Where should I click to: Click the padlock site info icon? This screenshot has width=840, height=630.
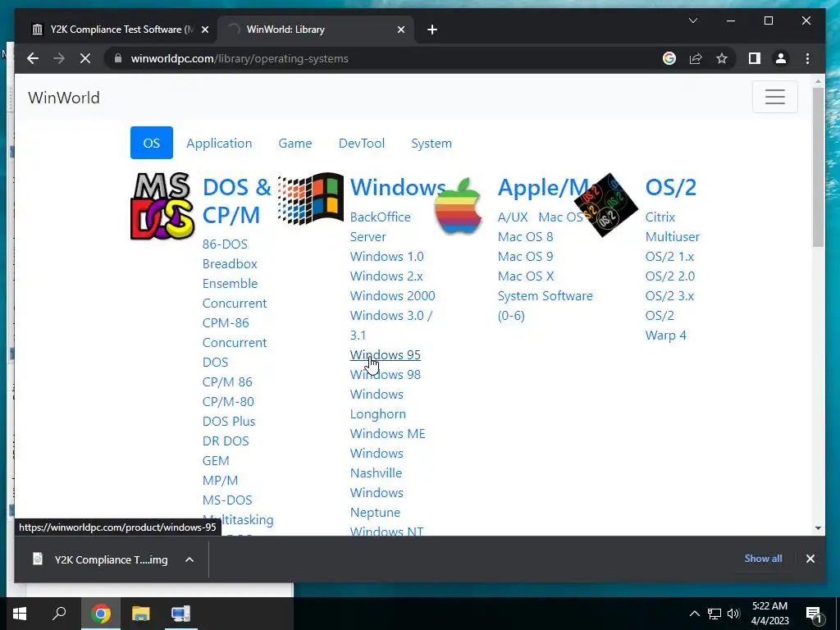pos(118,58)
